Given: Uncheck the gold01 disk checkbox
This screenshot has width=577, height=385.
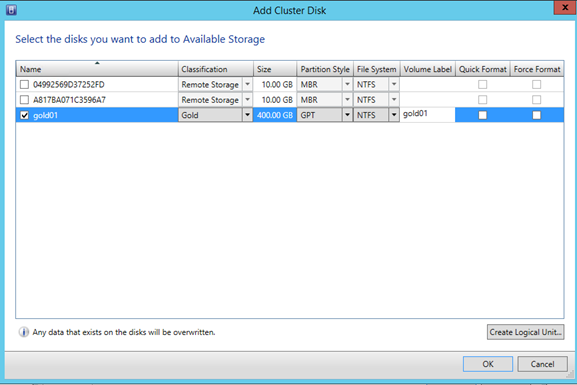Looking at the screenshot, I should pyautogui.click(x=24, y=115).
